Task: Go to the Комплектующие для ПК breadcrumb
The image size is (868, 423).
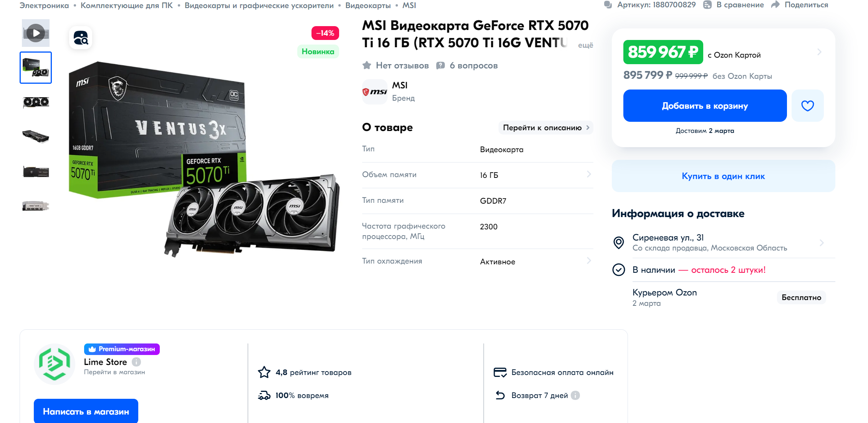Action: point(126,5)
